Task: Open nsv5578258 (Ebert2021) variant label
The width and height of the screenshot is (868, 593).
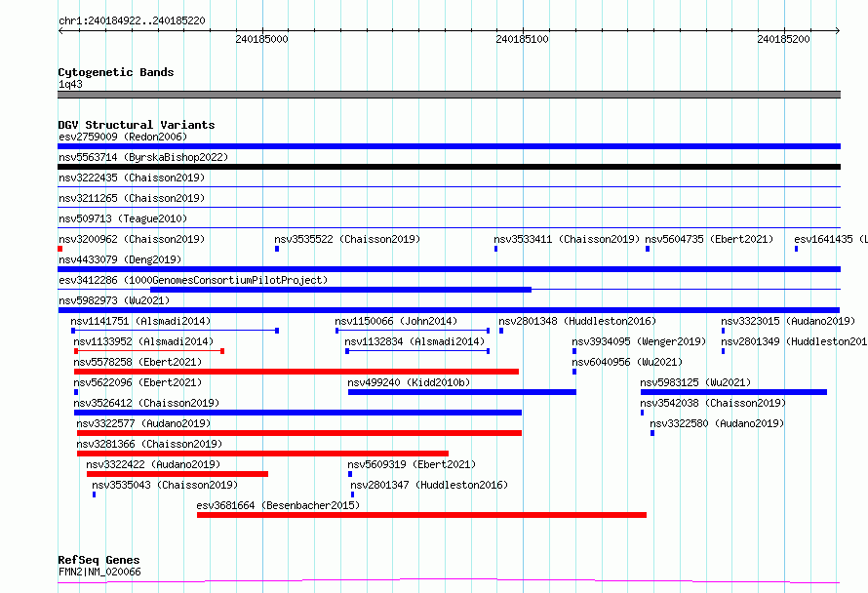Action: [138, 362]
